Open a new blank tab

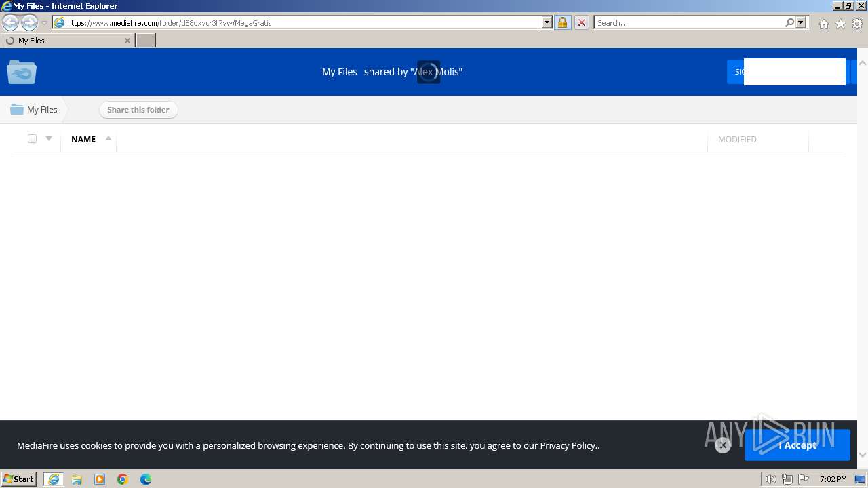tap(146, 41)
